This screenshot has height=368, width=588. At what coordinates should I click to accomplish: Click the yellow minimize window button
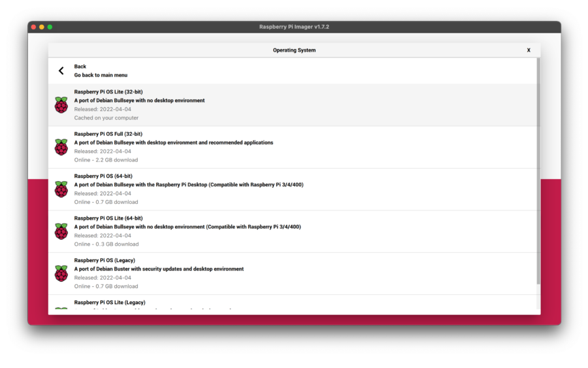click(42, 27)
